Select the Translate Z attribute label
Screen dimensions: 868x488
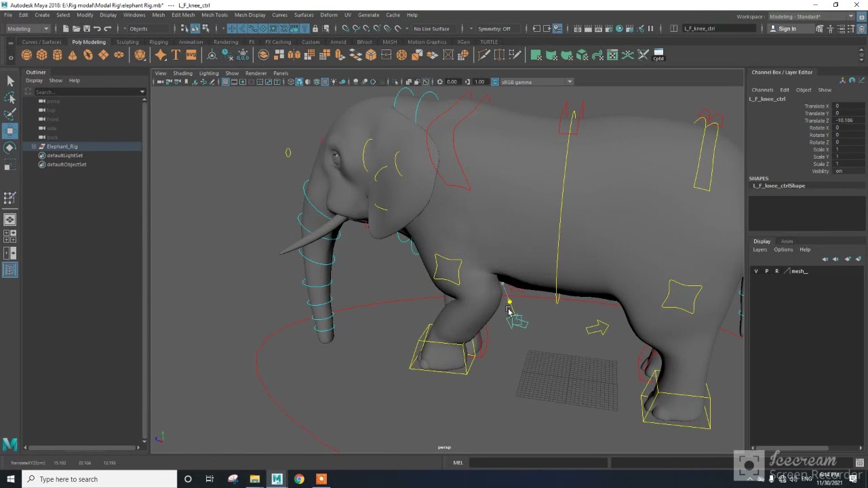tap(816, 121)
